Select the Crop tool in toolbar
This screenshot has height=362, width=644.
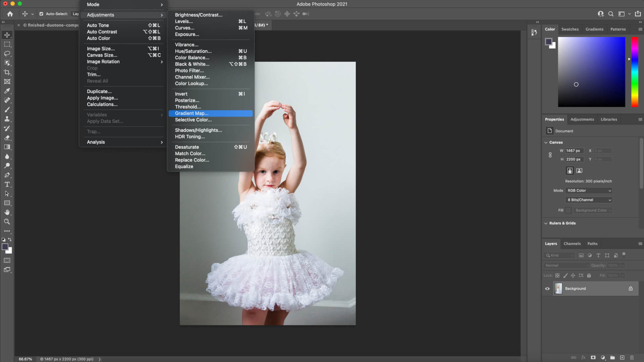tap(7, 72)
